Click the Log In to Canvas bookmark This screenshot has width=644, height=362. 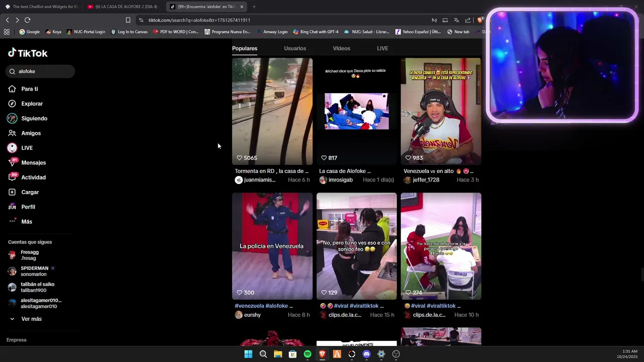(129, 32)
